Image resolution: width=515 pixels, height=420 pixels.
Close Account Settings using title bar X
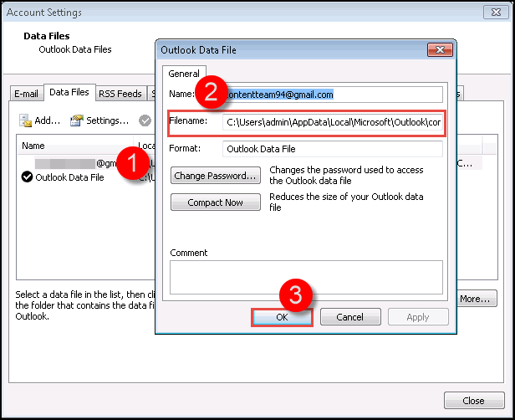pos(496,13)
